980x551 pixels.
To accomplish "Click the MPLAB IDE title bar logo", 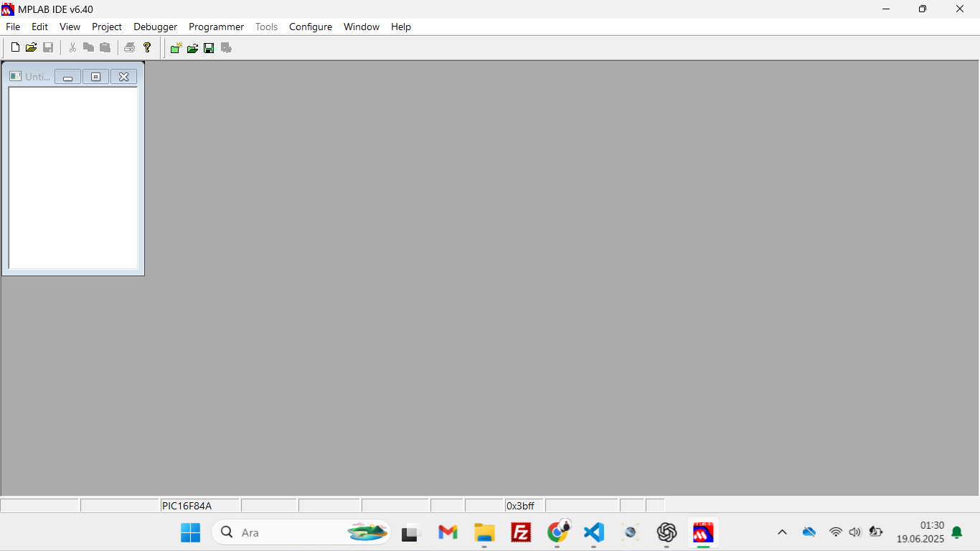I will coord(8,9).
